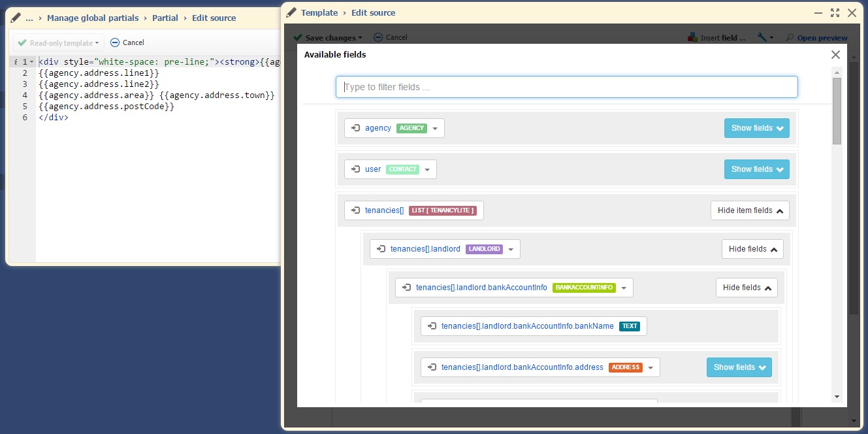Click the Cancel icon in the partial editor
This screenshot has height=434, width=868.
(x=115, y=42)
